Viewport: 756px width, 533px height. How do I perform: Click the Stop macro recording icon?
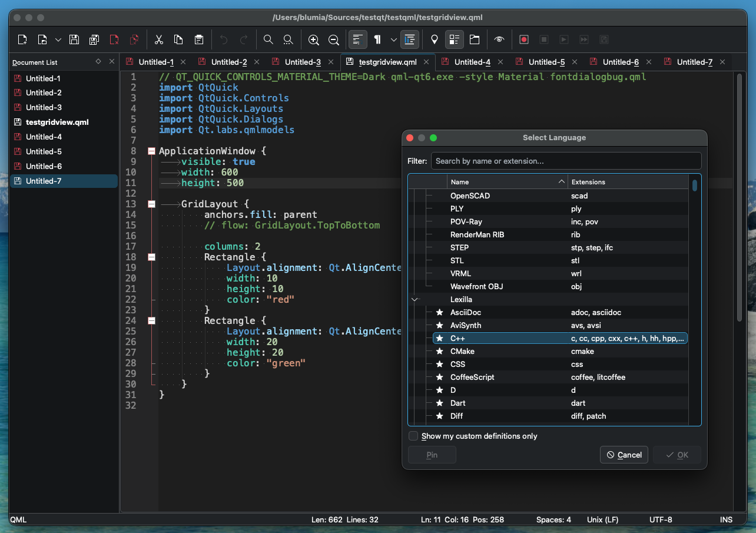pyautogui.click(x=544, y=39)
